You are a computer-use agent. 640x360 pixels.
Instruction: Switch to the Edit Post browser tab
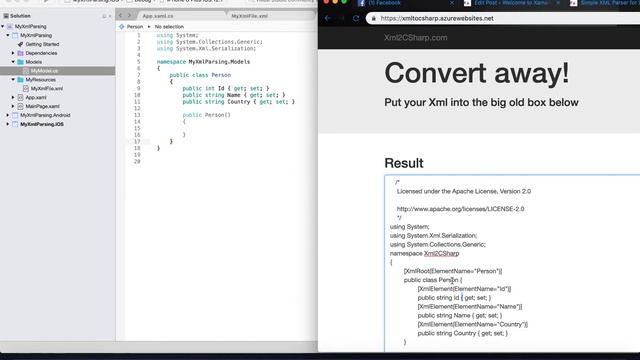511,3
